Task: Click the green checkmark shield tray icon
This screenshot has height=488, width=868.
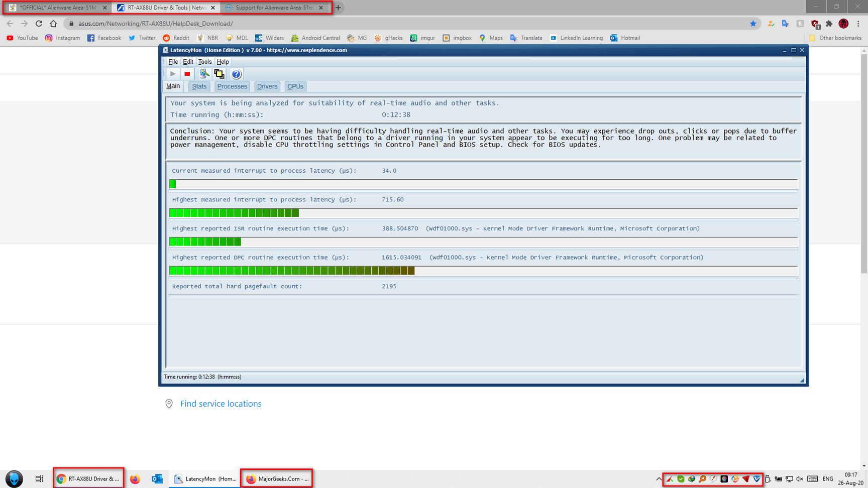Action: pos(681,479)
